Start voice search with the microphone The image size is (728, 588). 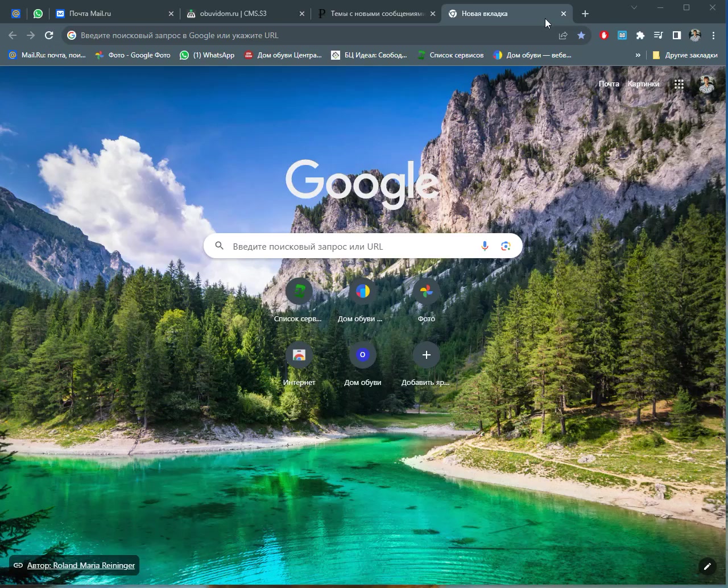(485, 246)
